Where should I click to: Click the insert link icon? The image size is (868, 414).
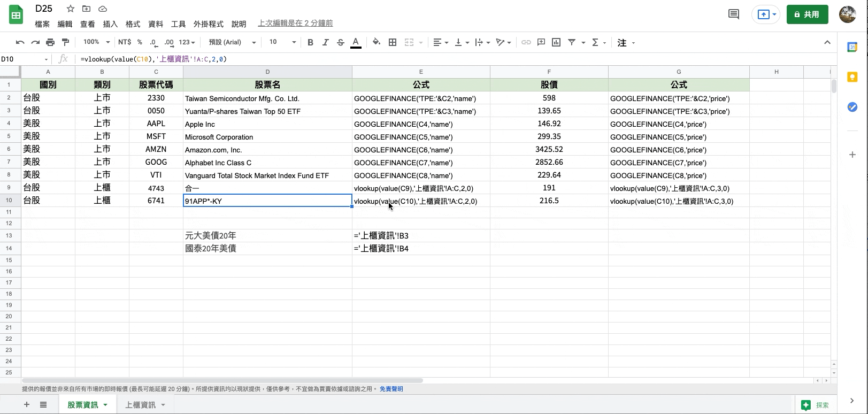pyautogui.click(x=526, y=42)
